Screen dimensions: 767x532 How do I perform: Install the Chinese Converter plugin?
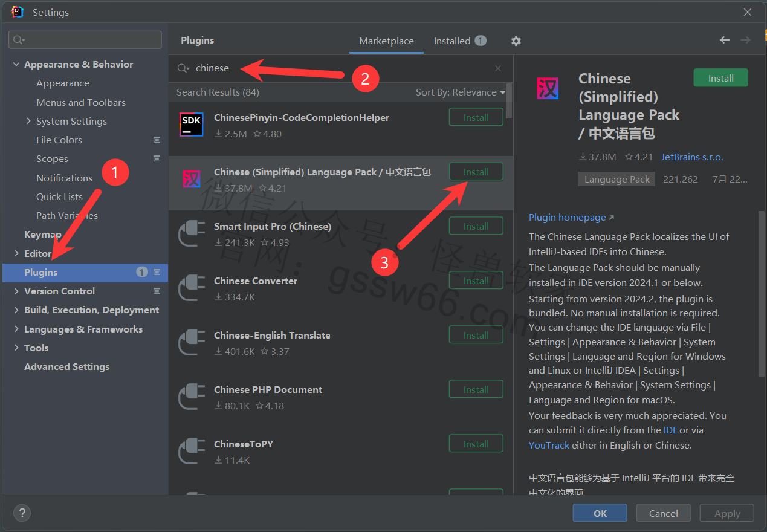pyautogui.click(x=476, y=281)
